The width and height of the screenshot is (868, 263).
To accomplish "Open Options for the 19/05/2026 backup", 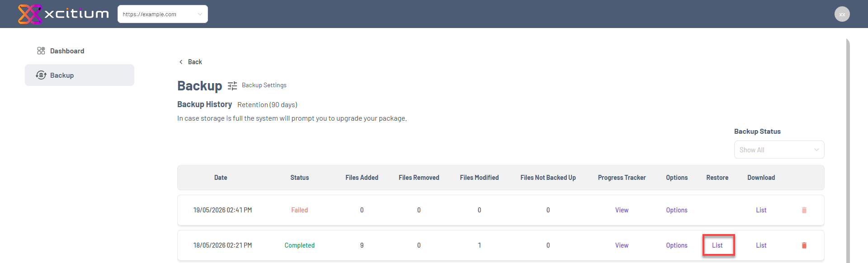I will (x=676, y=210).
